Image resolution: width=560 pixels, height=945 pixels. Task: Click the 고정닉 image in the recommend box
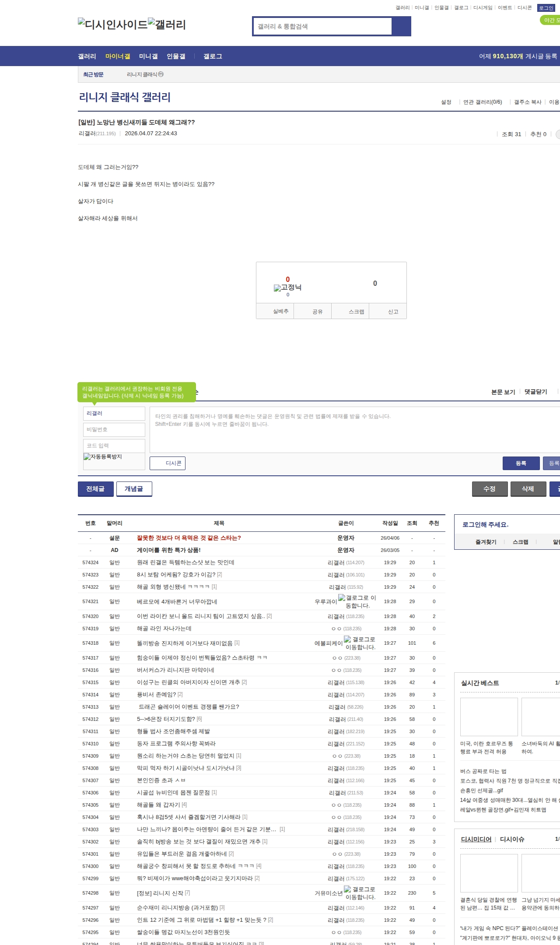click(287, 288)
